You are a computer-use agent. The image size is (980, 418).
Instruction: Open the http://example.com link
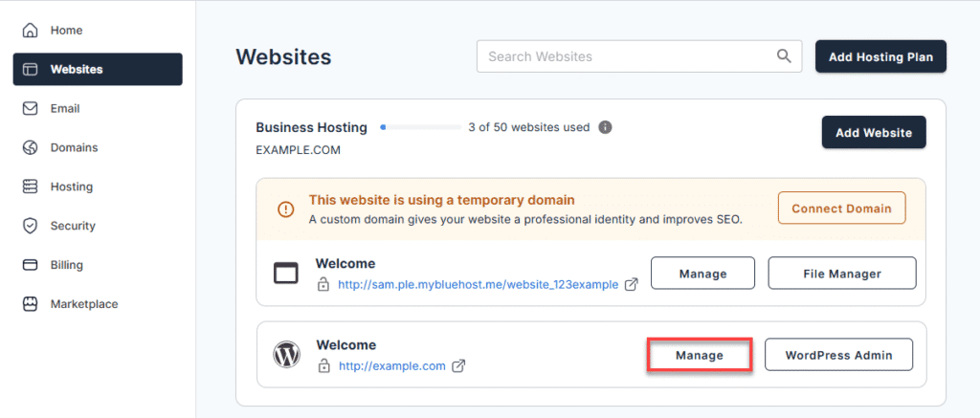(x=391, y=366)
